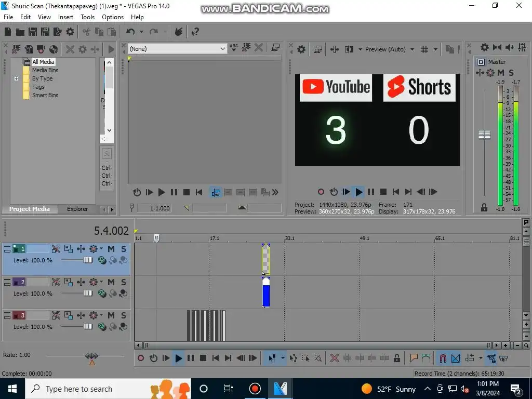
Task: Open the Edit menu
Action: pyautogui.click(x=25, y=17)
